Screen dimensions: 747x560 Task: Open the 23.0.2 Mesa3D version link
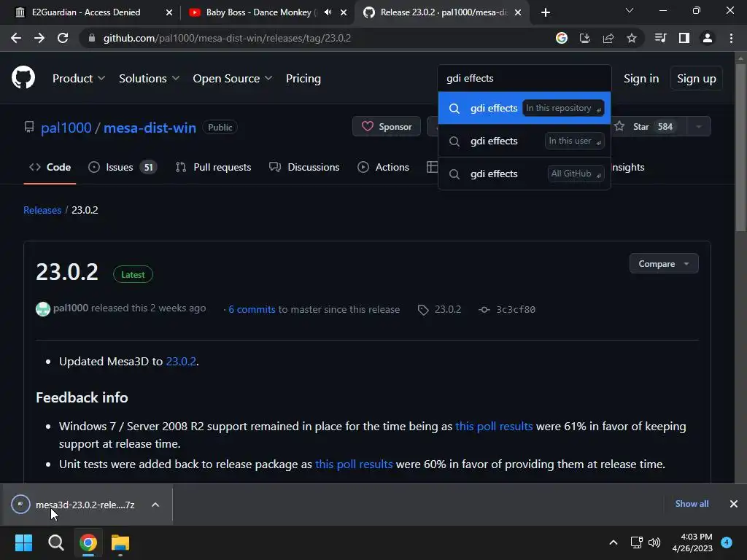coord(181,362)
